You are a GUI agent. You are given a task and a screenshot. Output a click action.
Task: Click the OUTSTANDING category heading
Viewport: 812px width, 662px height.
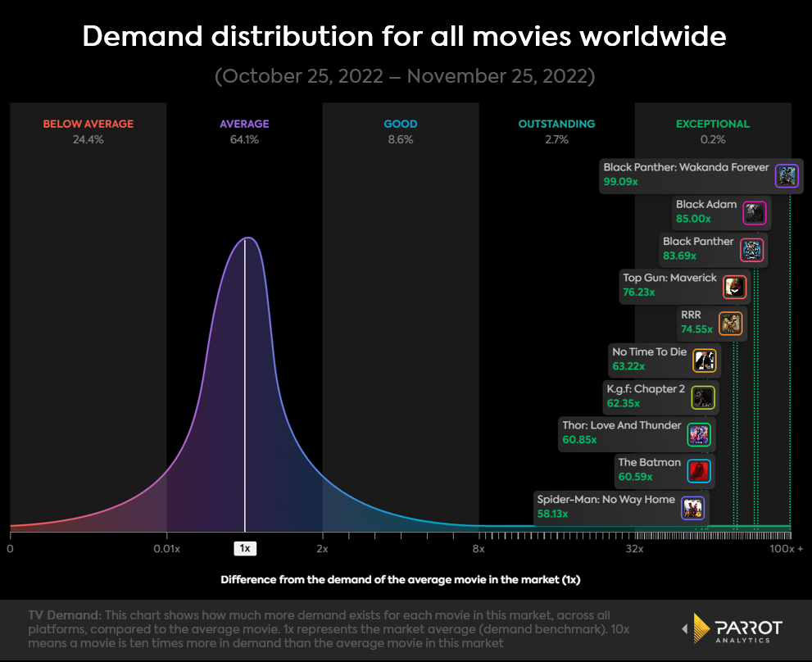pyautogui.click(x=556, y=124)
